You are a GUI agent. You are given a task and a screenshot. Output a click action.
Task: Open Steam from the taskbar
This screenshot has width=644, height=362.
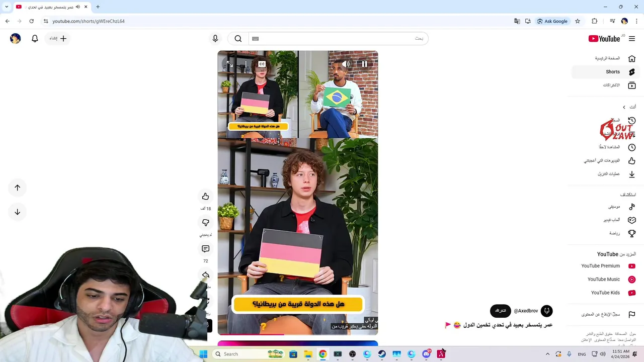[x=382, y=354]
